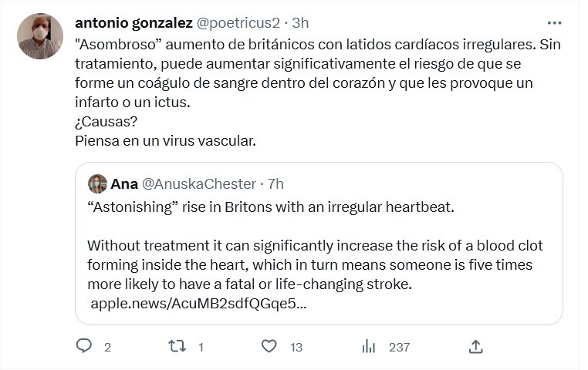Click the 7h quoted tweet timestamp
588x370 pixels.
(x=275, y=183)
